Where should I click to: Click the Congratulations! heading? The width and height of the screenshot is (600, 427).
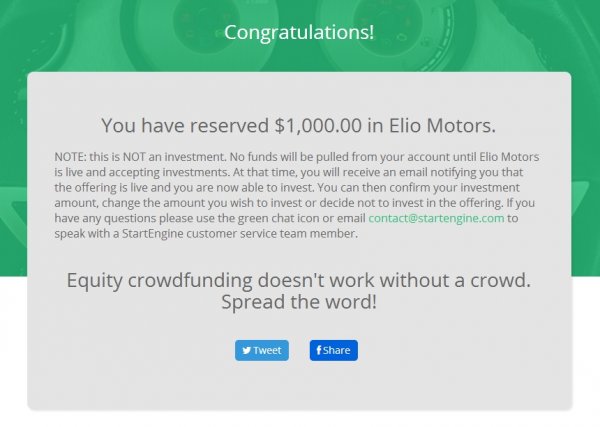[299, 32]
